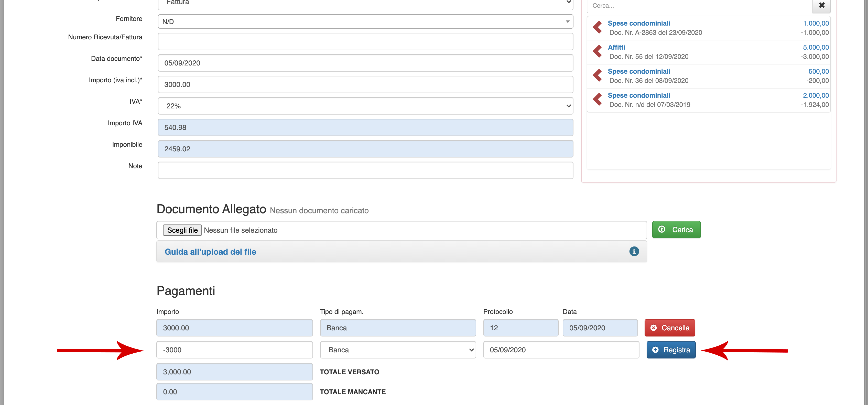868x405 pixels.
Task: Expand the IVA 22% dropdown
Action: coord(365,106)
